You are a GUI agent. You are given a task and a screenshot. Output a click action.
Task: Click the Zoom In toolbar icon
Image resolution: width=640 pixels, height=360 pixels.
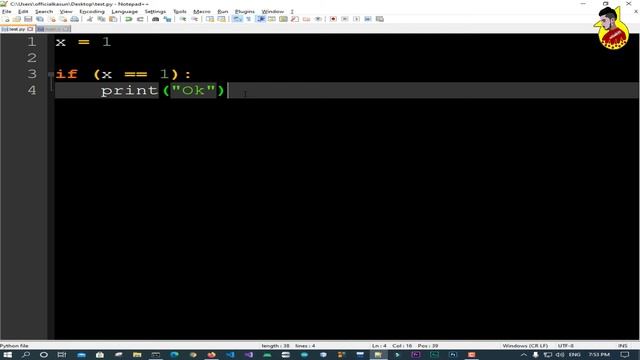click(x=183, y=19)
